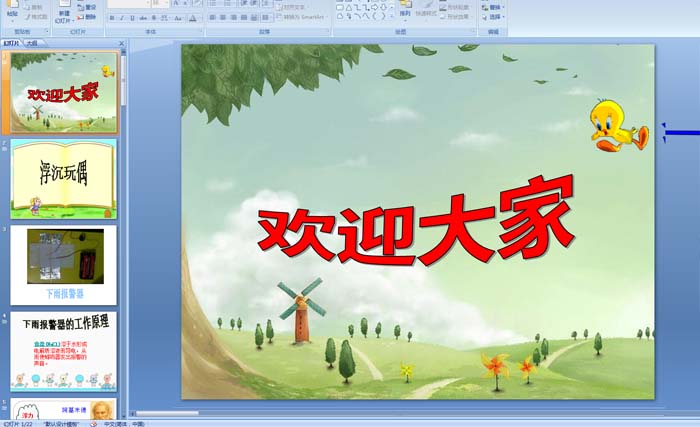Click the Reset (重设) slide button
Image resolution: width=700 pixels, height=427 pixels.
point(87,7)
